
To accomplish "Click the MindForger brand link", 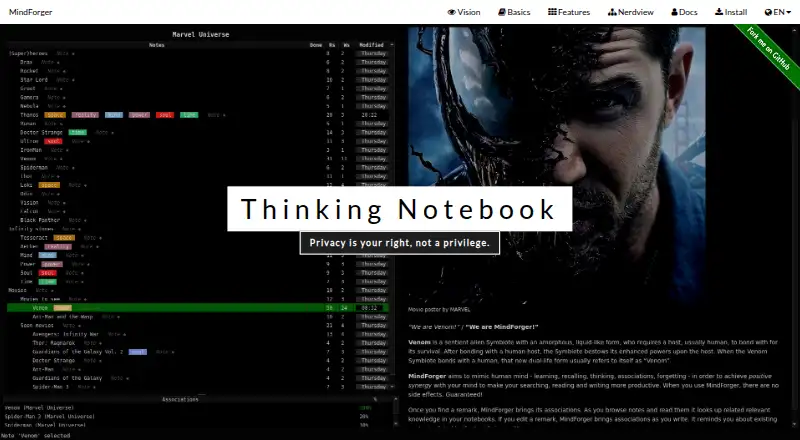I will [x=31, y=12].
